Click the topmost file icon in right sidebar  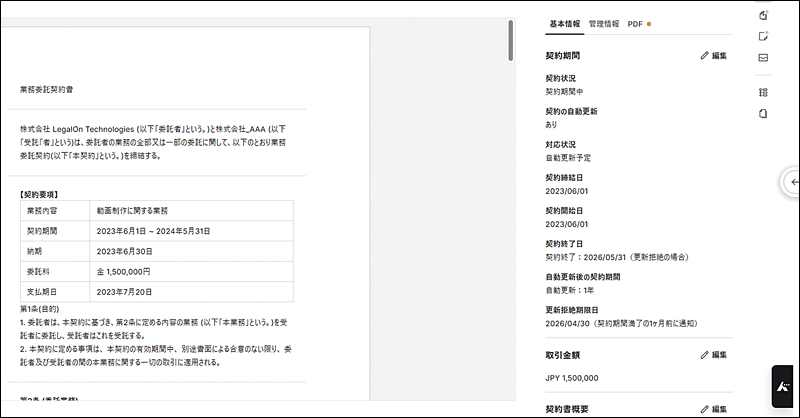[763, 15]
